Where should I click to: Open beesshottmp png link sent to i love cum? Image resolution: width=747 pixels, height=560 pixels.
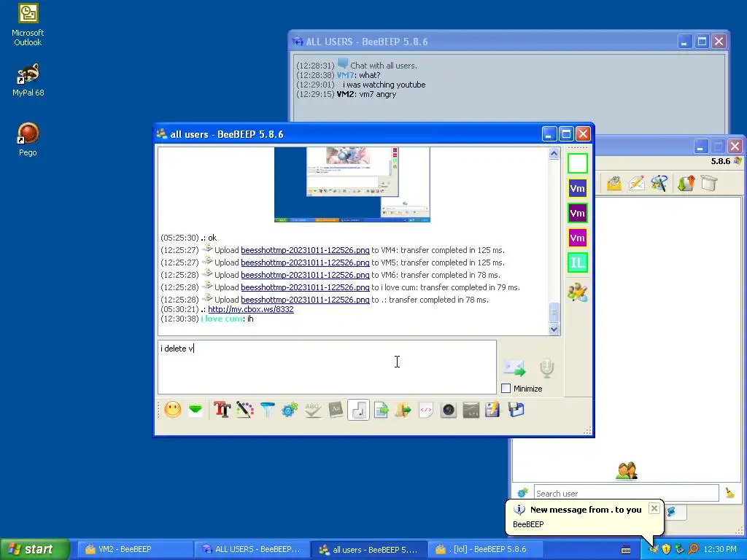pos(305,287)
